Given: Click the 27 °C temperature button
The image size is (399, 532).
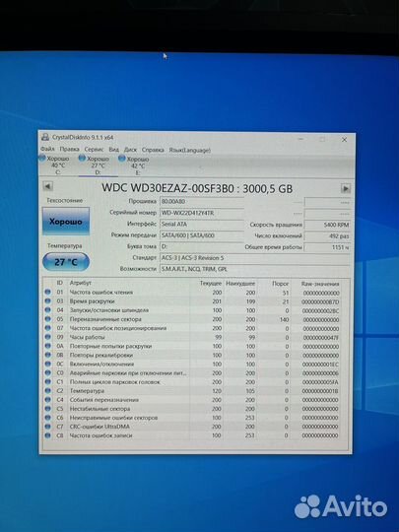Looking at the screenshot, I should [66, 262].
